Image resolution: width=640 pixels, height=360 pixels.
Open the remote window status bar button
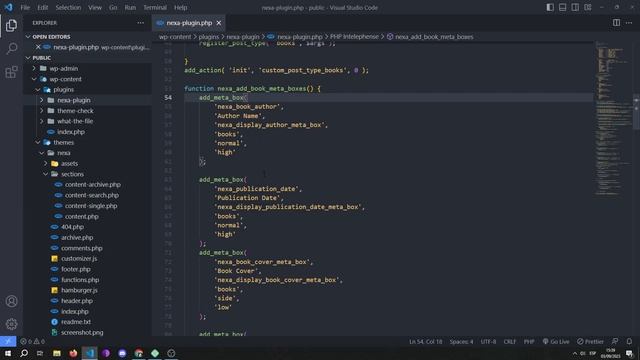pyautogui.click(x=8, y=341)
